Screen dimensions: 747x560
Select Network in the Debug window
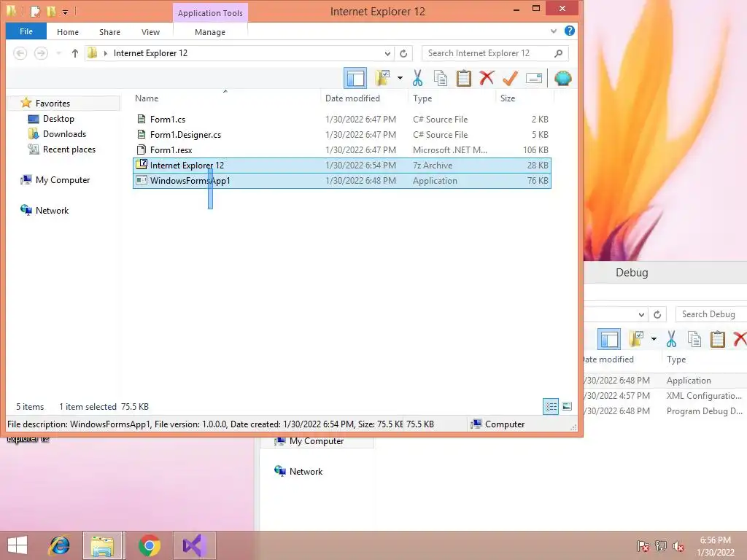click(306, 472)
